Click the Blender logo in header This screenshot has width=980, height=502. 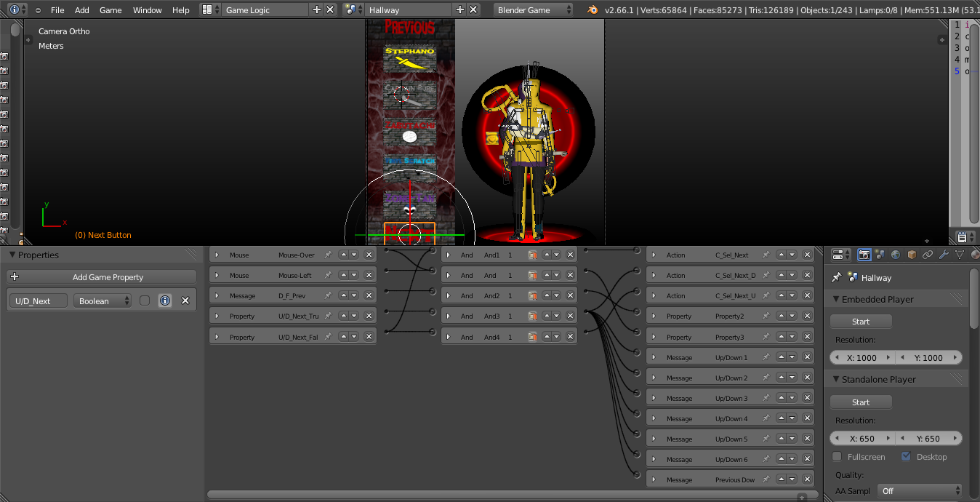click(x=593, y=9)
